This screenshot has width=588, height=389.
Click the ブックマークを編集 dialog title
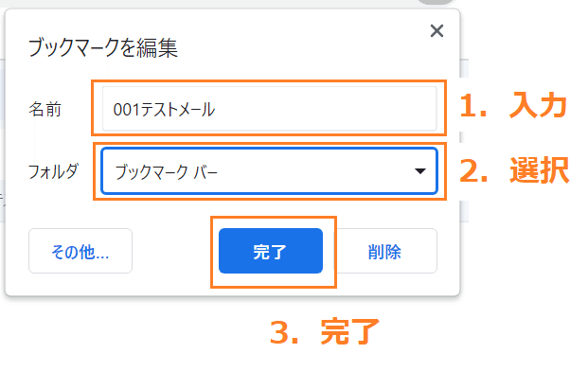click(103, 47)
